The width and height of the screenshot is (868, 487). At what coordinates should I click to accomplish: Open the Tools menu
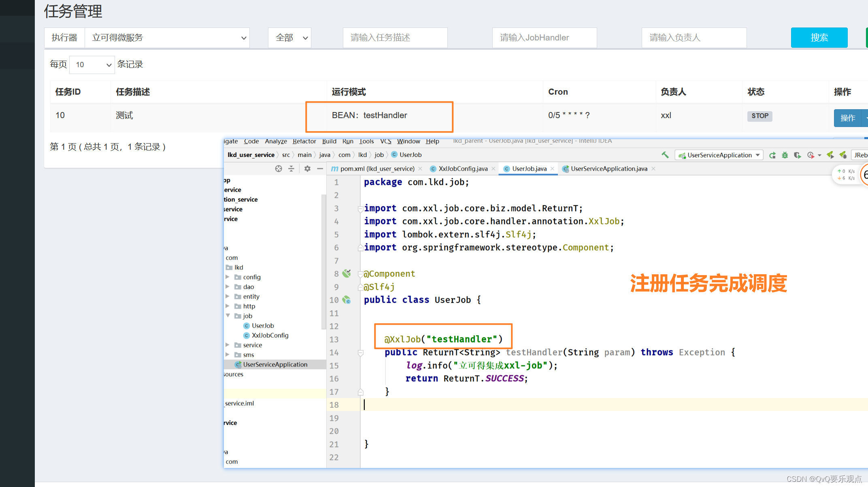(x=366, y=141)
